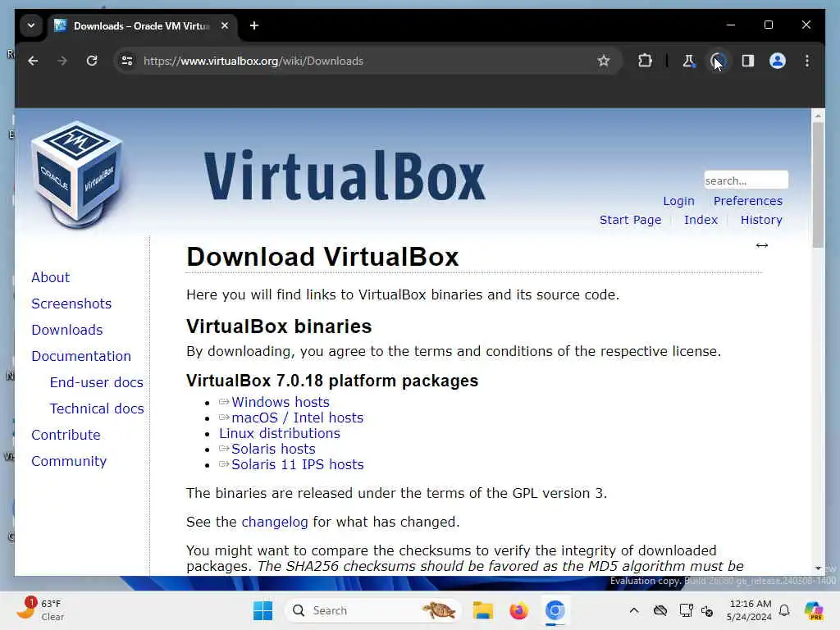
Task: Bookmark this page with the star icon
Action: (604, 61)
